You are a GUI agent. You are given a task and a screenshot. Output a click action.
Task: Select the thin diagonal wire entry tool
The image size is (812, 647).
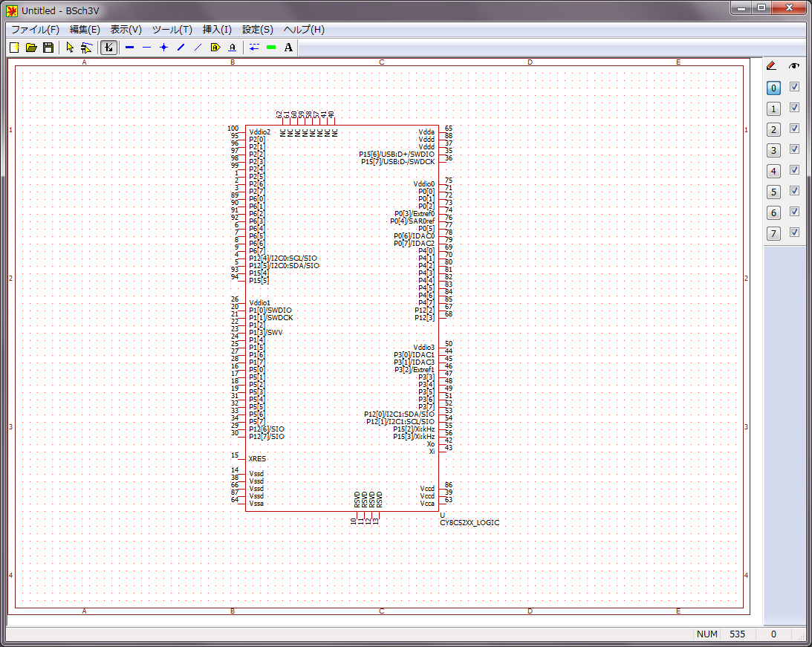pyautogui.click(x=198, y=48)
